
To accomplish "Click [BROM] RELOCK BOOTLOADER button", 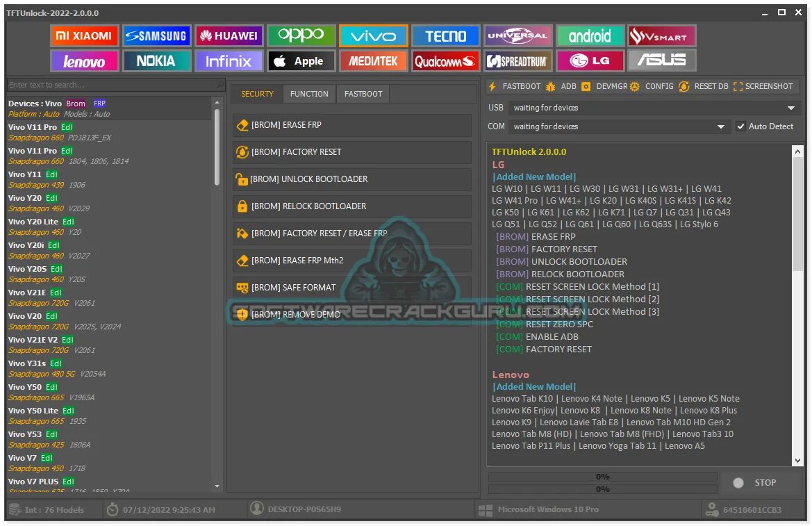I will point(351,206).
